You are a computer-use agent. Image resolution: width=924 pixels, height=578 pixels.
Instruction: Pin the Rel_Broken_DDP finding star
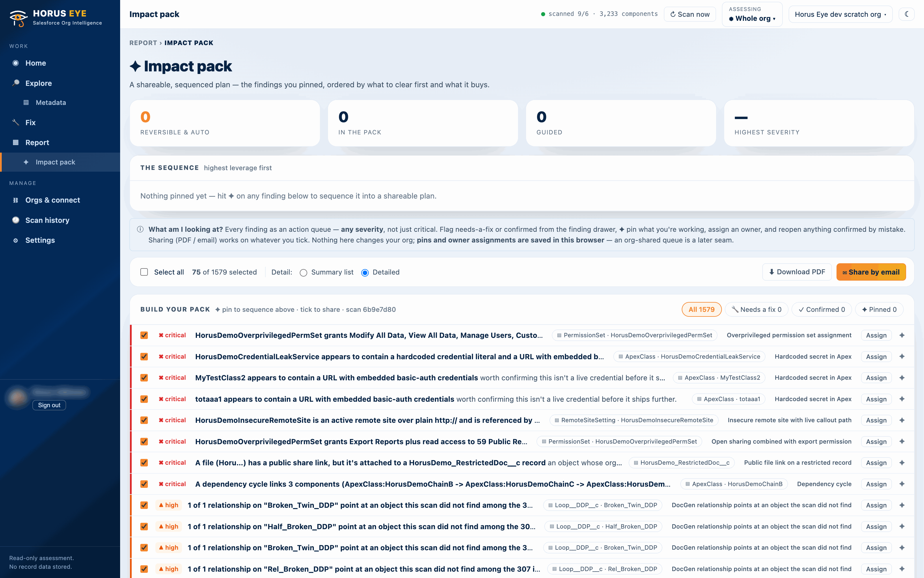pos(902,569)
